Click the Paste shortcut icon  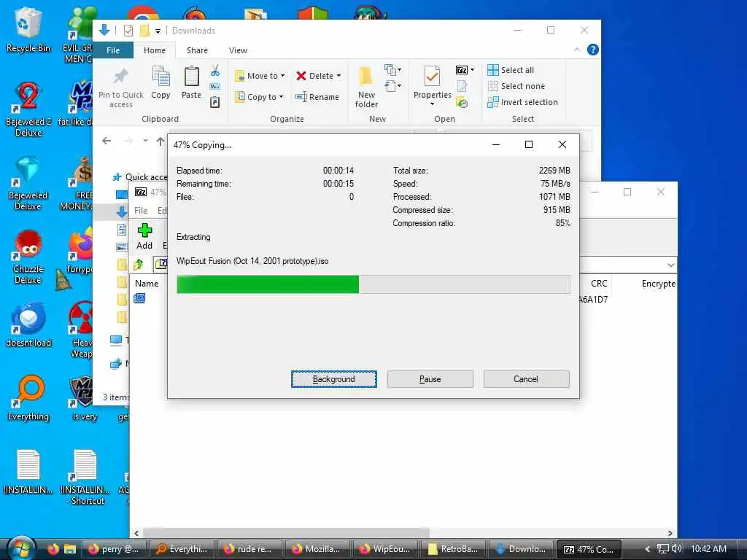coord(215,102)
